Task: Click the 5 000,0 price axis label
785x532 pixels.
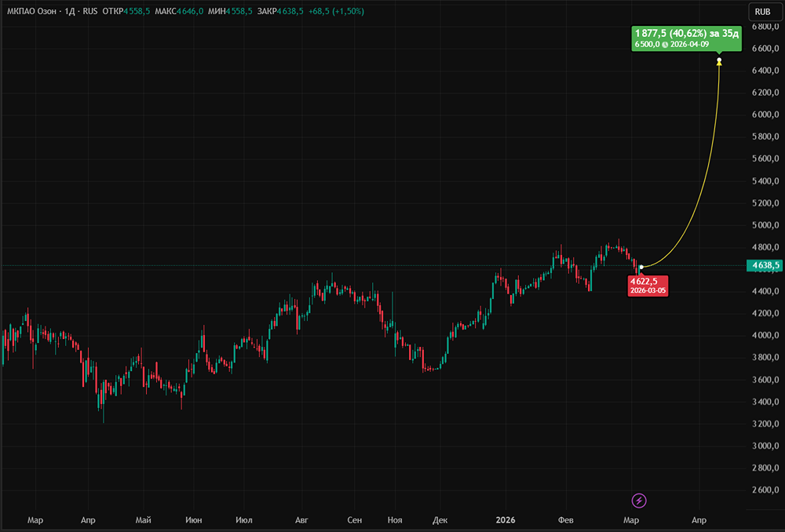Action: click(765, 224)
